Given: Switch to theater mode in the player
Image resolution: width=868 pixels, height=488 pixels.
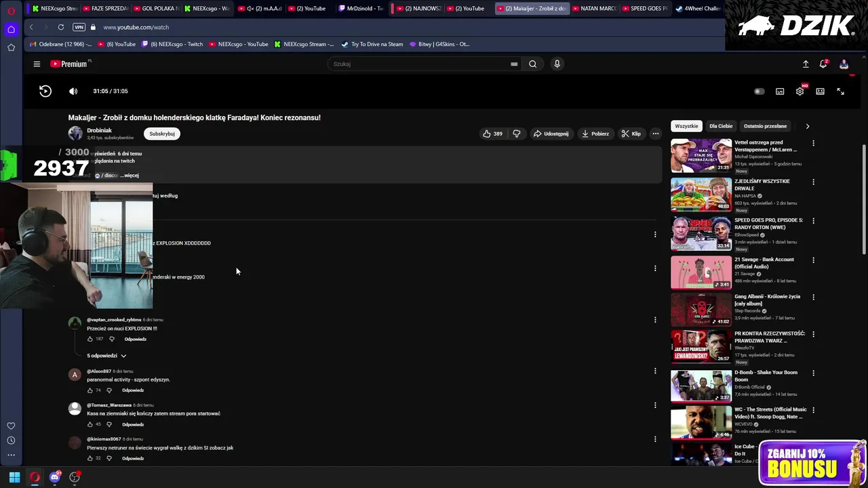Looking at the screenshot, I should (820, 91).
